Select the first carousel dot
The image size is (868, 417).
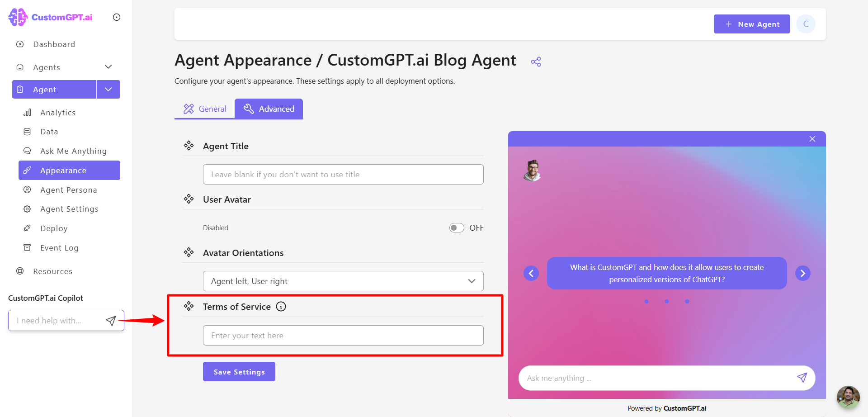pyautogui.click(x=646, y=302)
